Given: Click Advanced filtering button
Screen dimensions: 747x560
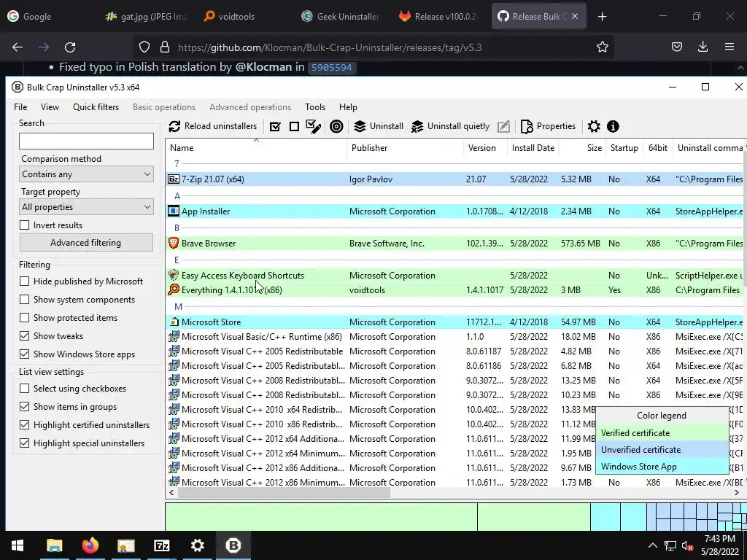Looking at the screenshot, I should point(86,243).
